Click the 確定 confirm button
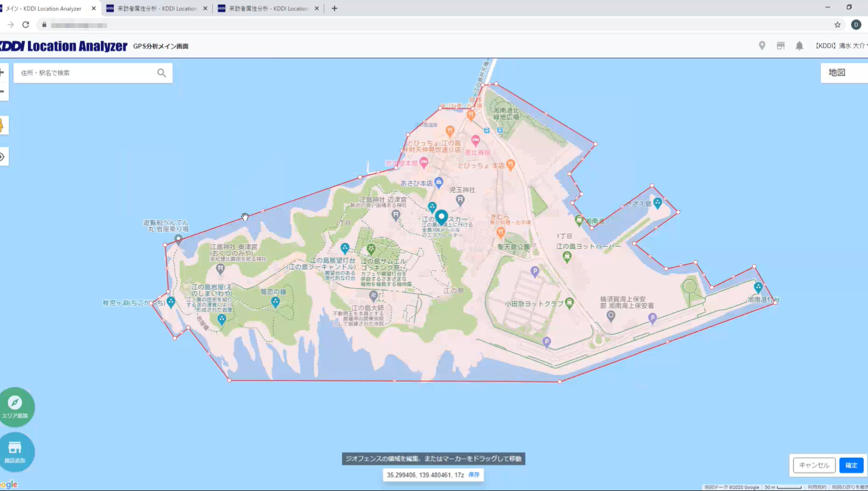Image resolution: width=868 pixels, height=491 pixels. coord(851,465)
